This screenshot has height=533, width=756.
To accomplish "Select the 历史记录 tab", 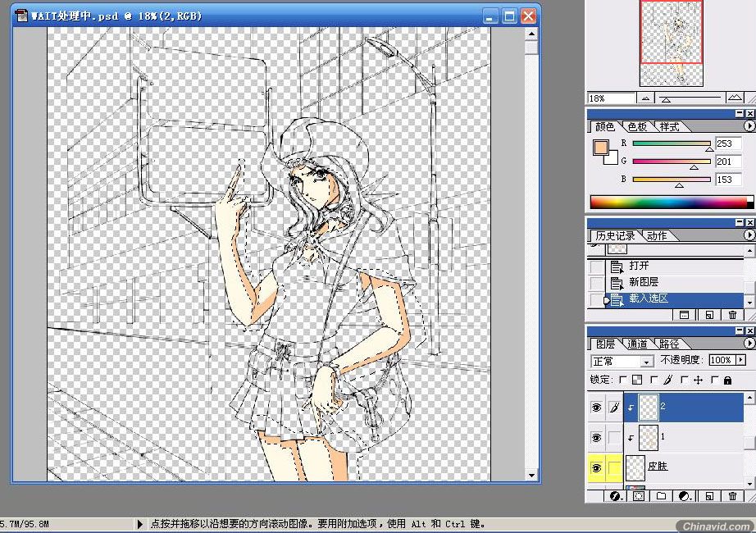I will pyautogui.click(x=615, y=236).
